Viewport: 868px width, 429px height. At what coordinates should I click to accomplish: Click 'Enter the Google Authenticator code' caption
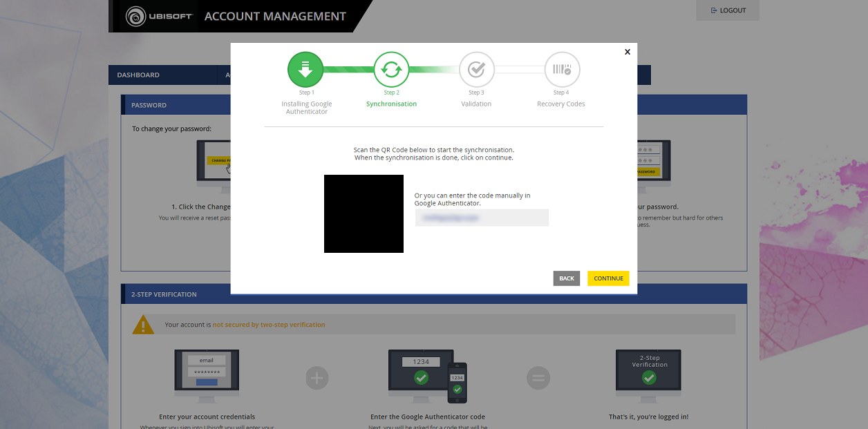pyautogui.click(x=428, y=417)
